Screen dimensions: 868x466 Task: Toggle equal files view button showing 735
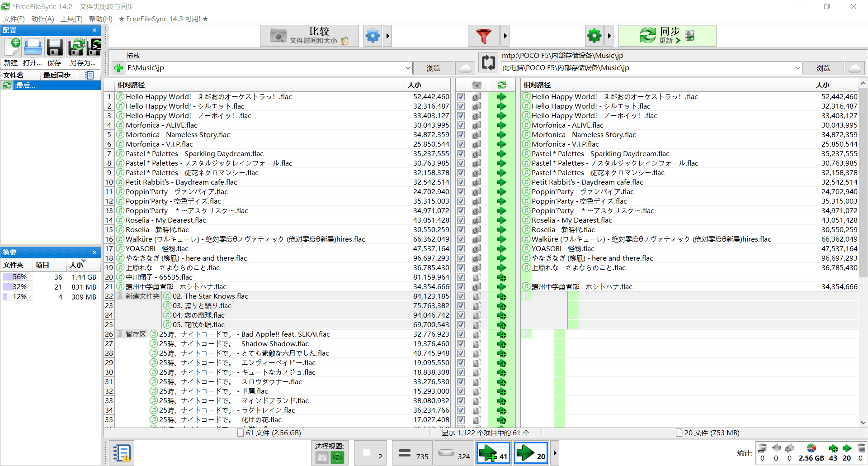(x=412, y=453)
